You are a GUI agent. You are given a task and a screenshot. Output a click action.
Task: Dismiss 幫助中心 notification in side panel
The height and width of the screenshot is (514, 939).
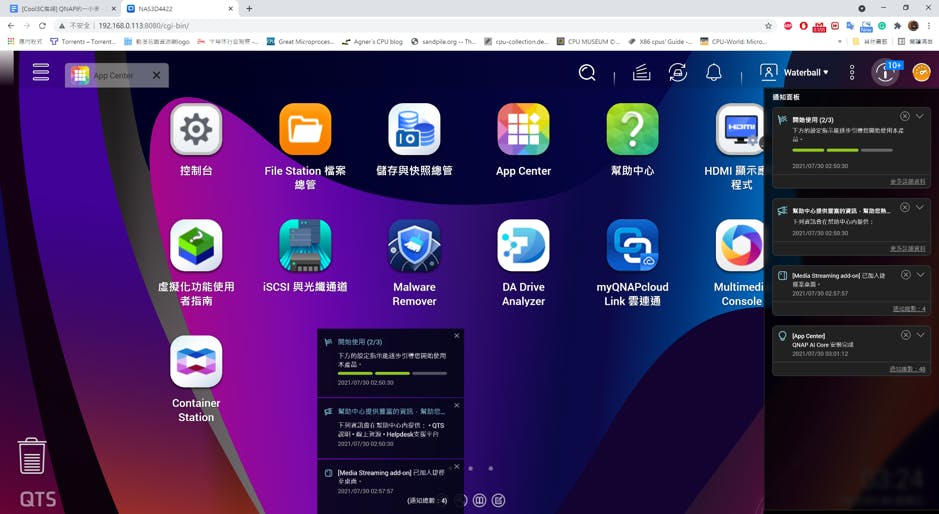coord(904,207)
